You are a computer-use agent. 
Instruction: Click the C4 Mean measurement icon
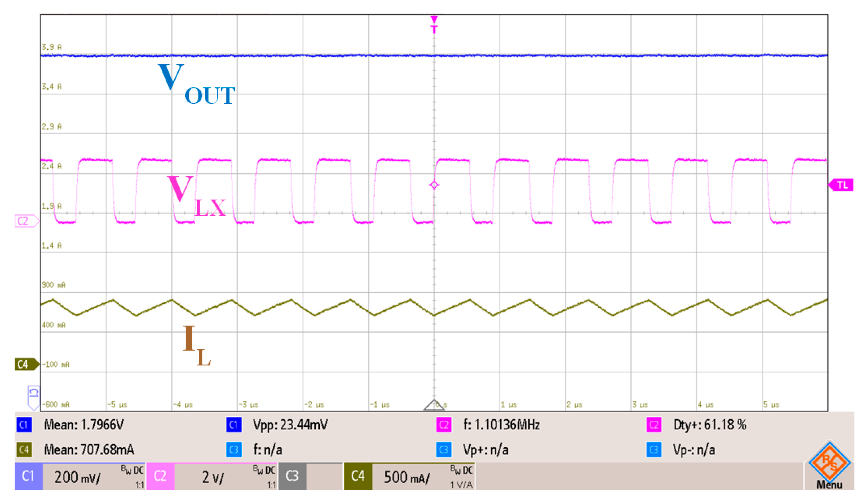(24, 450)
